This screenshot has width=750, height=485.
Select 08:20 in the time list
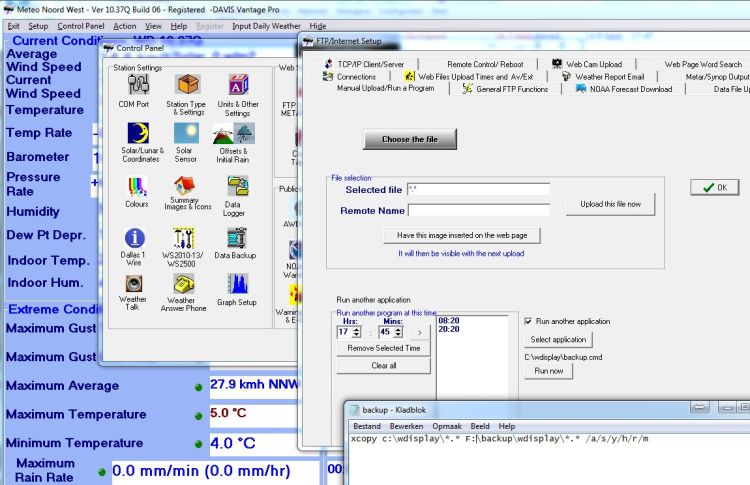(449, 320)
